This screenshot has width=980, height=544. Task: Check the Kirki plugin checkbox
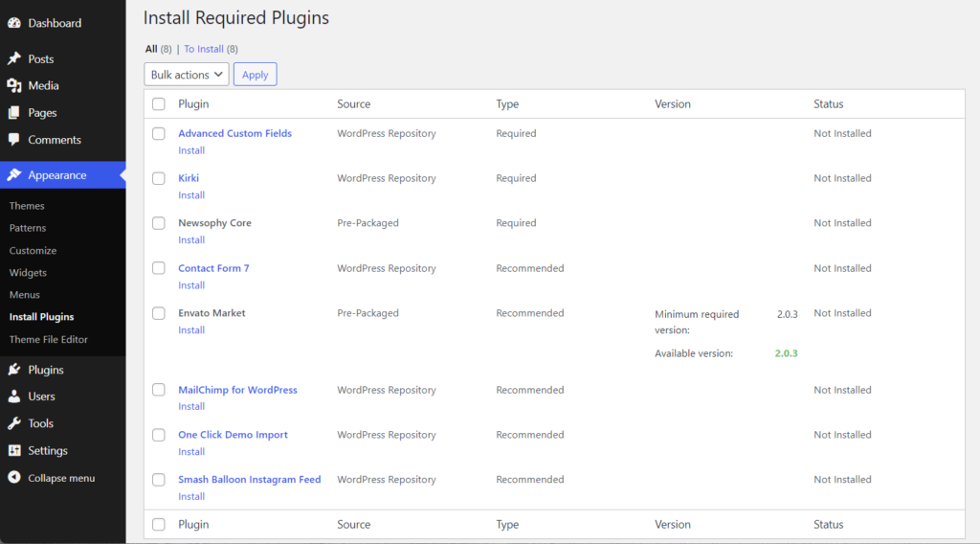coord(159,178)
